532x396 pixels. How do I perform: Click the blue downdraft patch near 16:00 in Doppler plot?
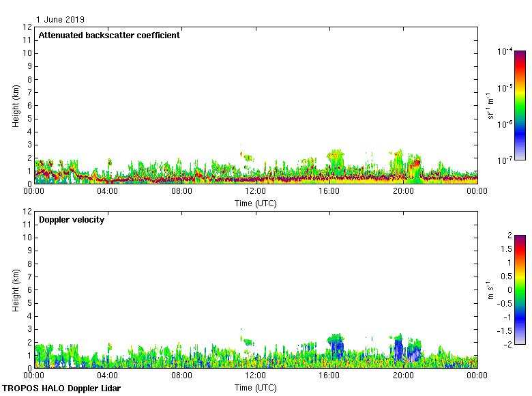pyautogui.click(x=336, y=347)
